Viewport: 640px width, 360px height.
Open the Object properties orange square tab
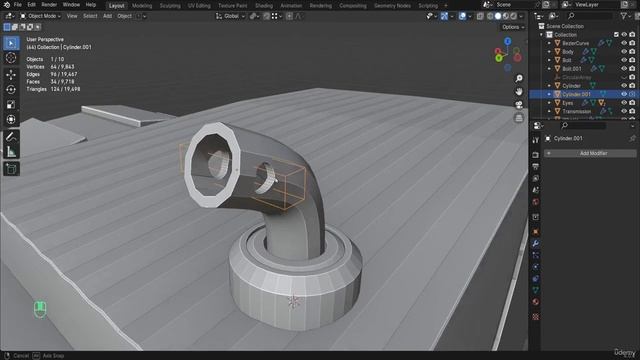[x=536, y=232]
